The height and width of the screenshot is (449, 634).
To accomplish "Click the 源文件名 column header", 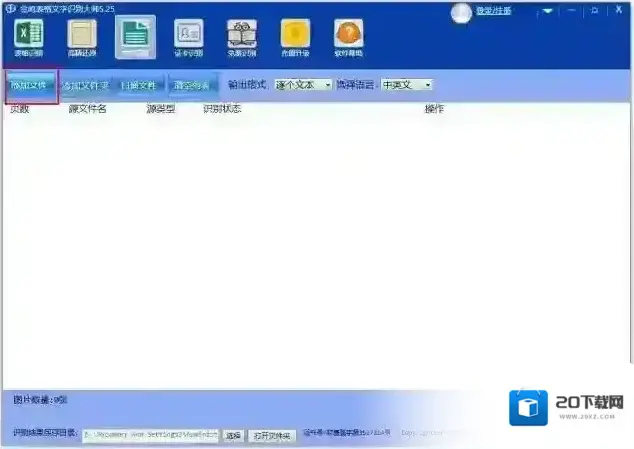I will [x=87, y=109].
